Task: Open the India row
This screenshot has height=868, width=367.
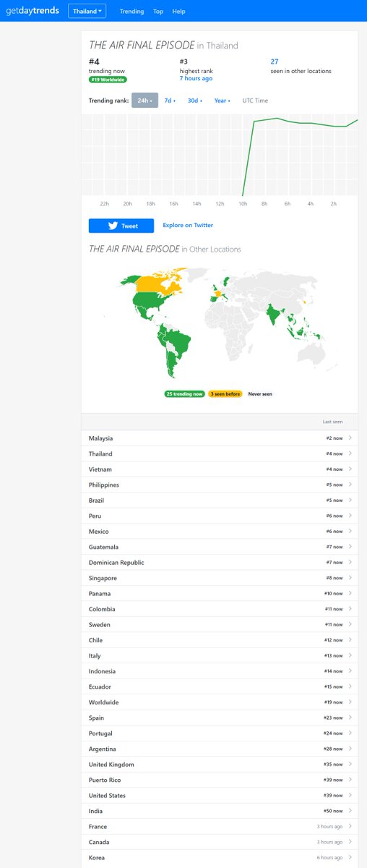Action: (220, 812)
